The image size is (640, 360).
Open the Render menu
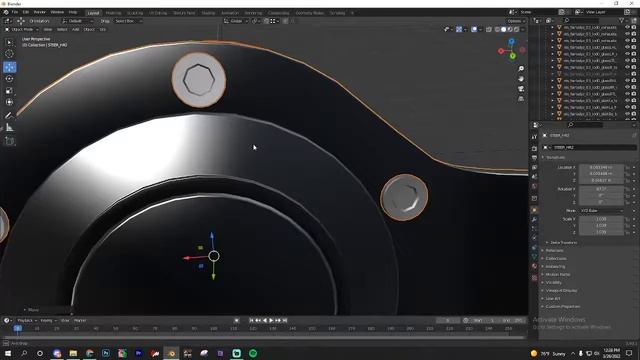[x=40, y=12]
